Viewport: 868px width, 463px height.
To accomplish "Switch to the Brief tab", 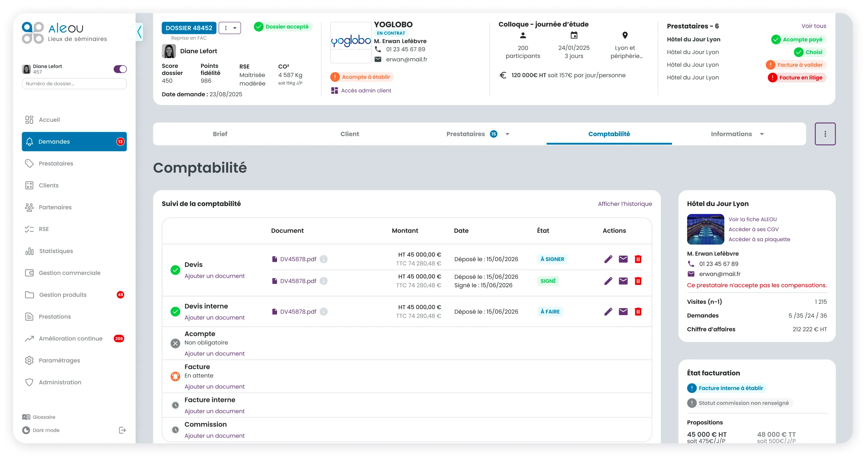I will tap(220, 134).
